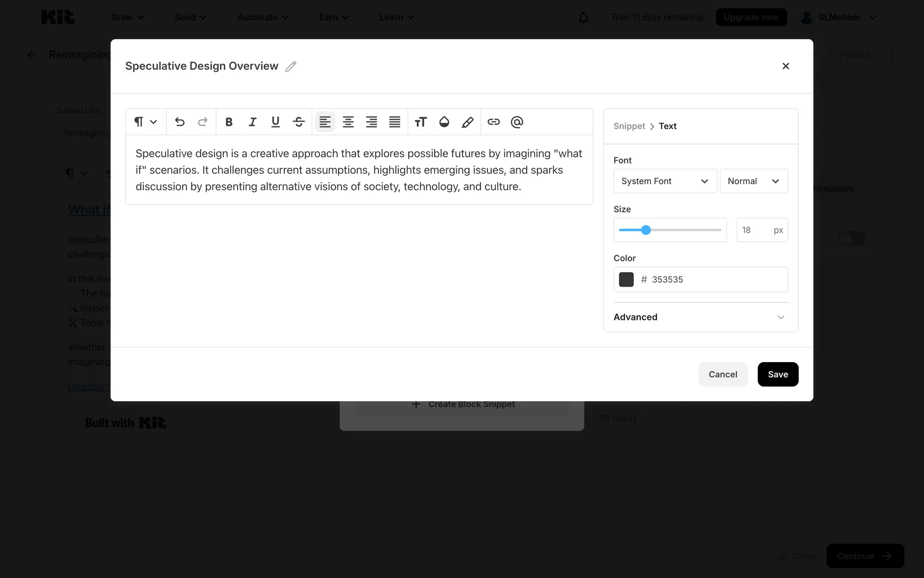Image resolution: width=924 pixels, height=578 pixels.
Task: Insert personalization with the @ icon
Action: pyautogui.click(x=517, y=122)
